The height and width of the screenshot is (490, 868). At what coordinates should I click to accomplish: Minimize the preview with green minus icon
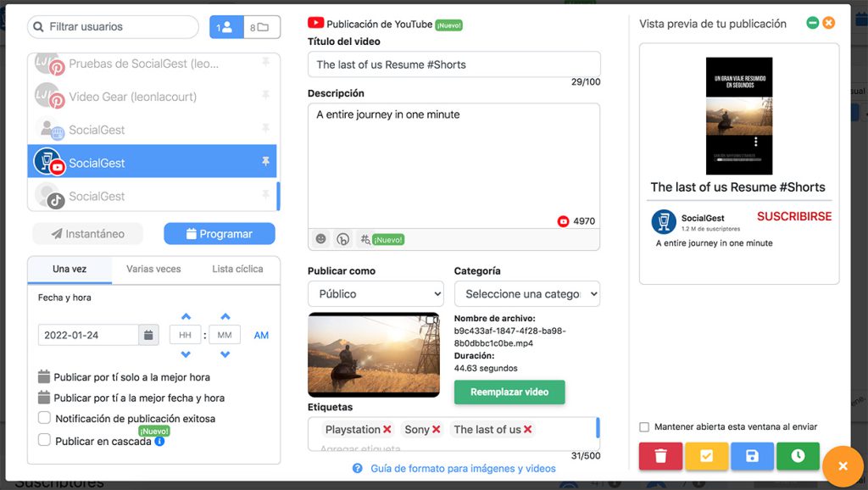tap(812, 23)
